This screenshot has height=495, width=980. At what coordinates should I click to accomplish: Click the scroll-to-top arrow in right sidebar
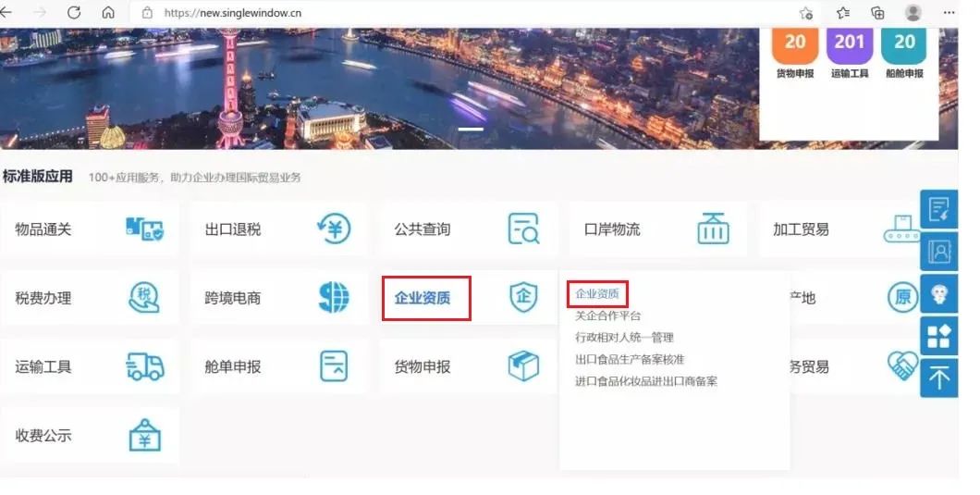938,377
